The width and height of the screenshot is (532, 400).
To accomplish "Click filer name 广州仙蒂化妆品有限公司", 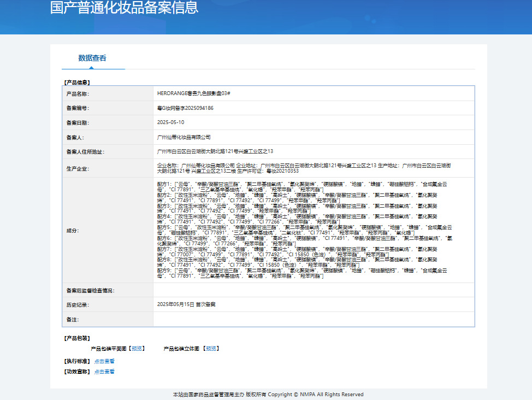I will (184, 137).
